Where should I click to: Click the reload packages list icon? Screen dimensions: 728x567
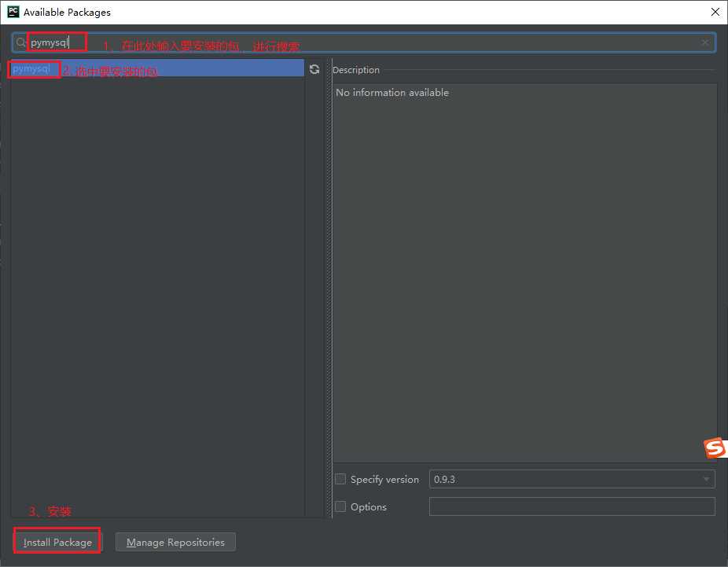pos(314,69)
